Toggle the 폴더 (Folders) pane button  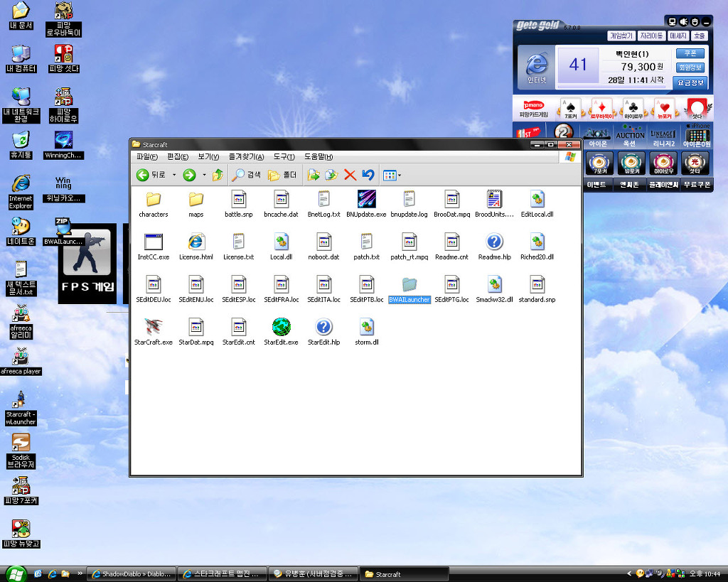pos(282,175)
